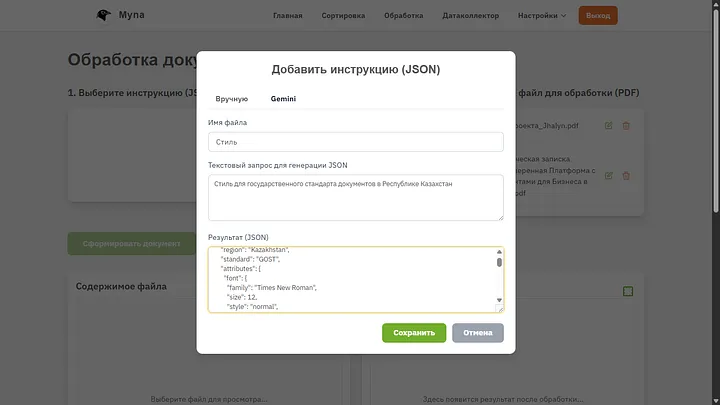Click scroll-up arrow in JSON result box

click(x=499, y=253)
